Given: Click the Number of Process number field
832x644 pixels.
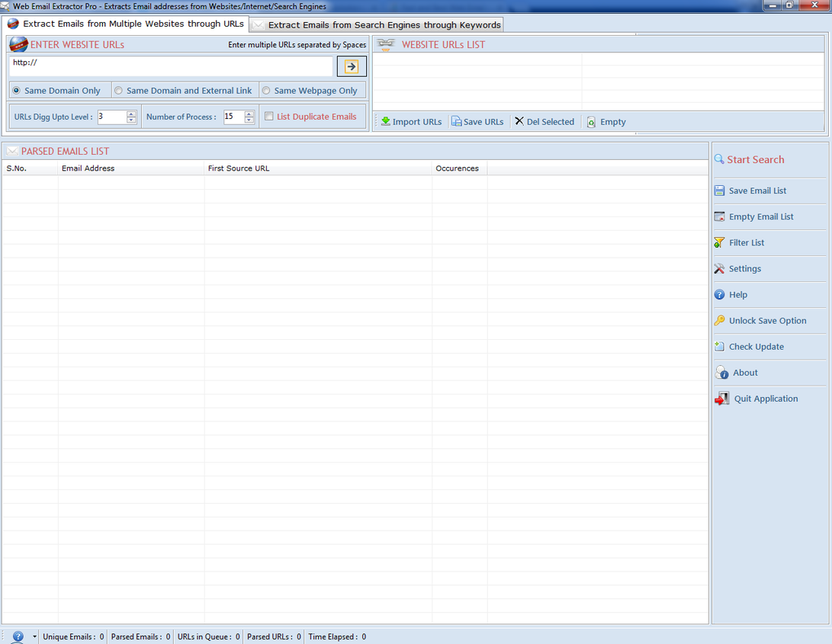Looking at the screenshot, I should 233,117.
